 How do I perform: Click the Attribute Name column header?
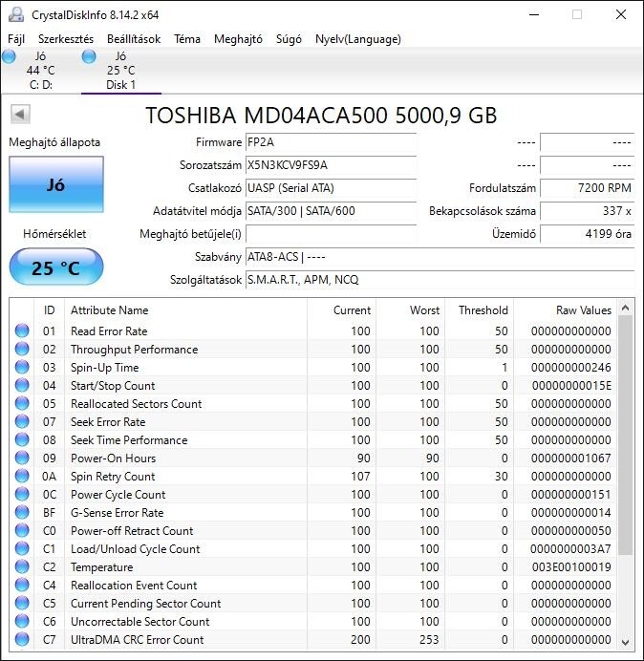pos(186,310)
